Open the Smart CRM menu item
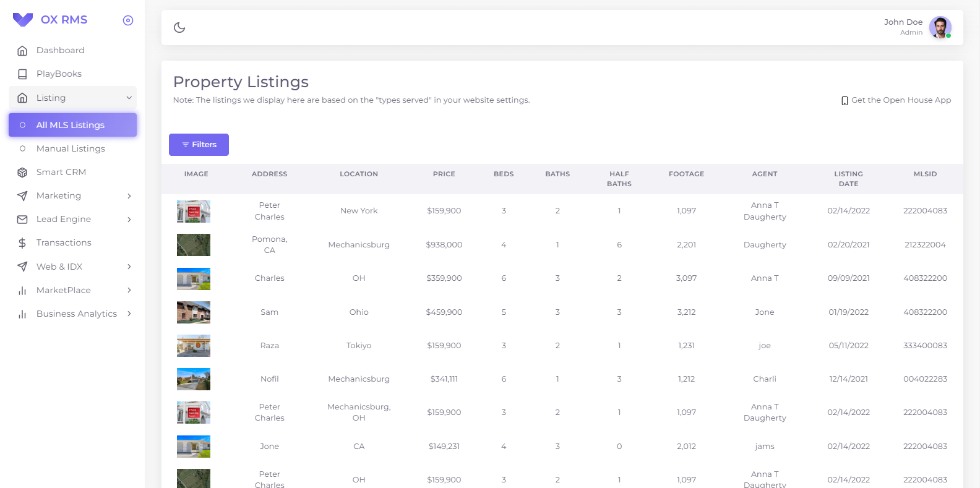The image size is (980, 488). [72, 173]
